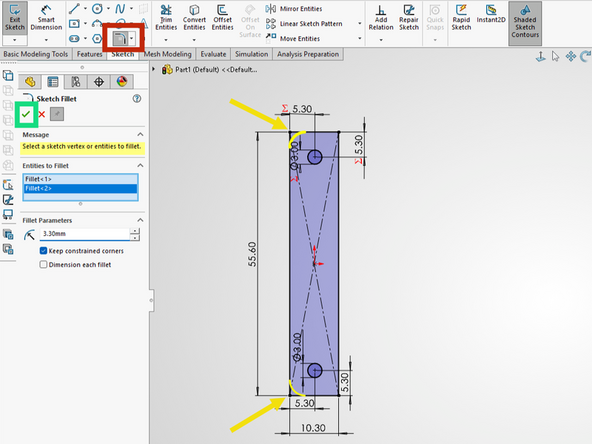Open Linear Sketch Pattern dropdown arrow

pyautogui.click(x=359, y=23)
